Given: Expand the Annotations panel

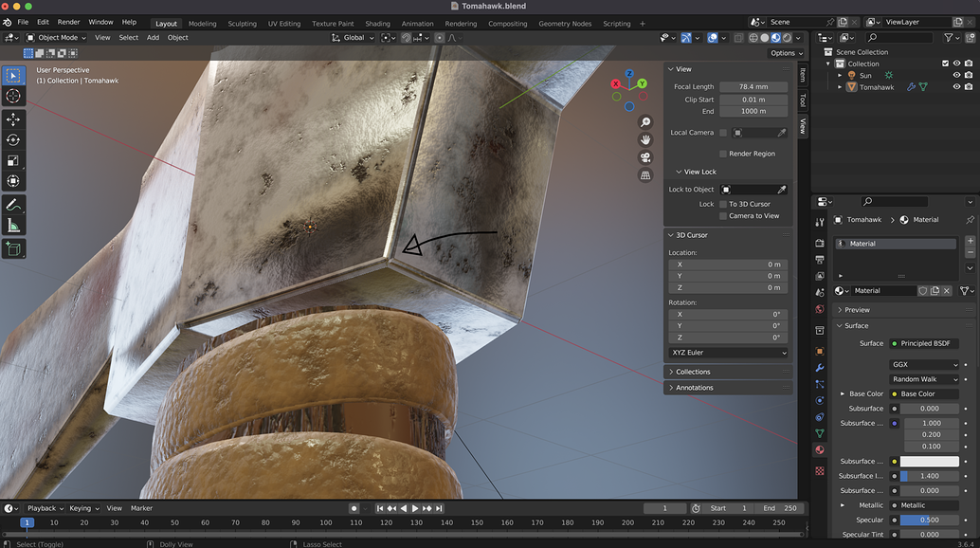Looking at the screenshot, I should click(x=694, y=388).
